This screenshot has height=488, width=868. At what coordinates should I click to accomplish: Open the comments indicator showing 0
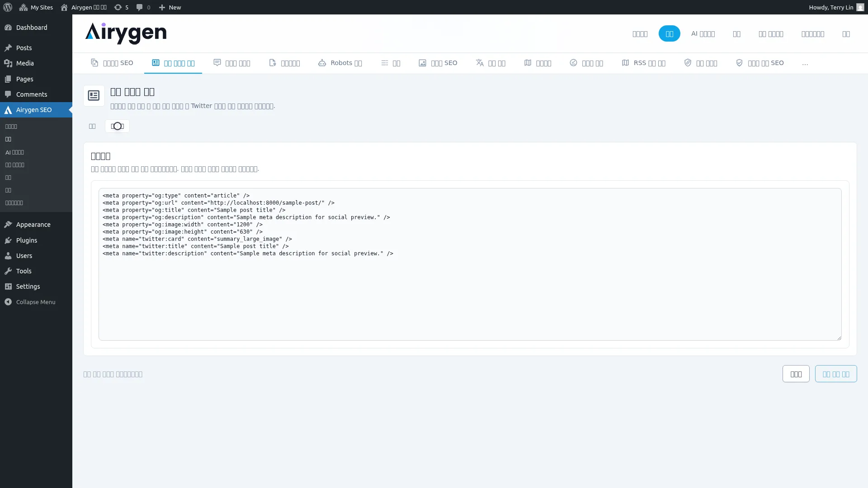click(x=143, y=7)
